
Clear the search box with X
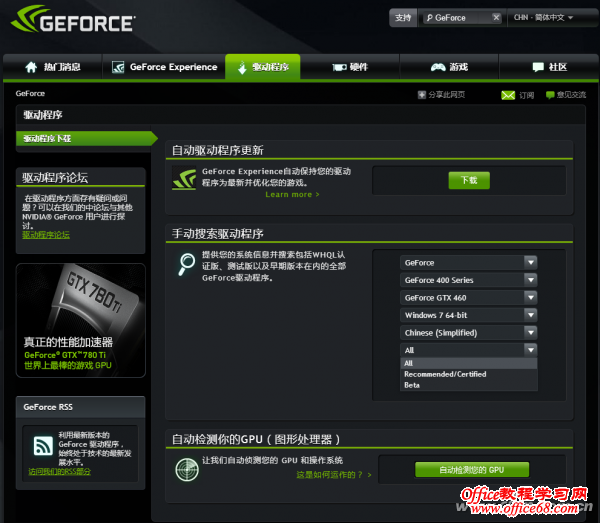coord(496,18)
